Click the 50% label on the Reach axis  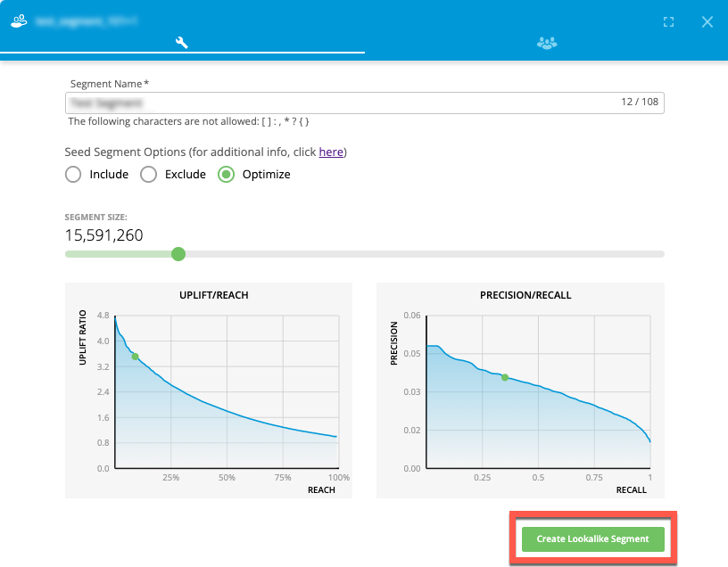click(x=227, y=478)
